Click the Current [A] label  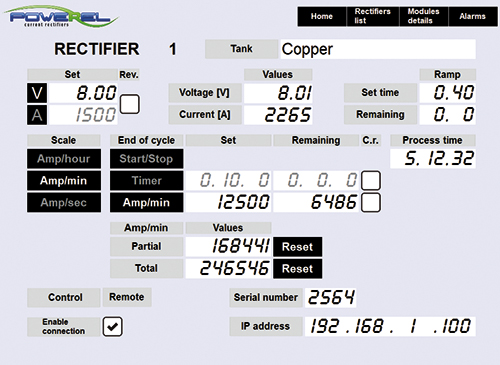click(205, 115)
